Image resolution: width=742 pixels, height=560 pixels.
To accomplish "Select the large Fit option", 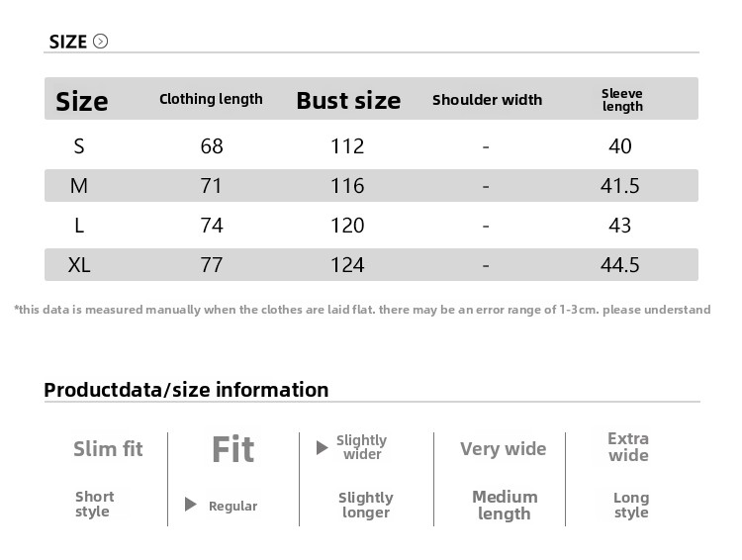I will pos(232,450).
